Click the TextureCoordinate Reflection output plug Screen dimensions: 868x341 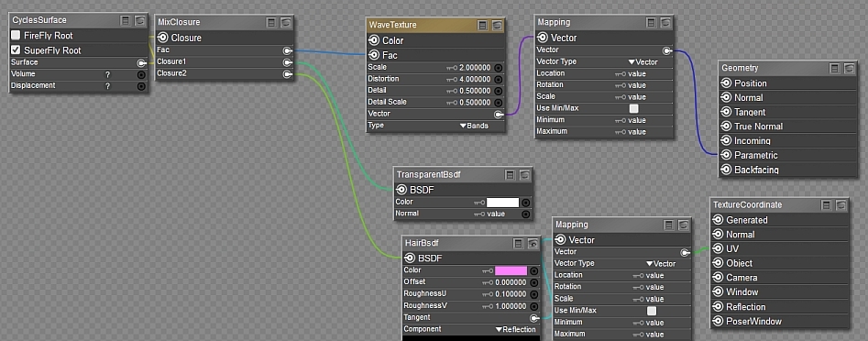pos(718,307)
